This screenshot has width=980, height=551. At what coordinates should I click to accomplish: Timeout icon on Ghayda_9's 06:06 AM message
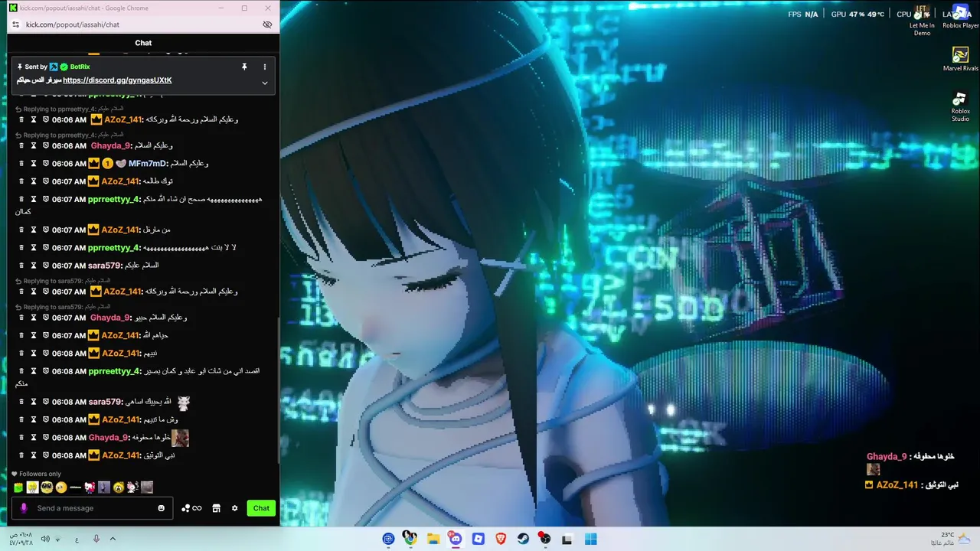click(x=34, y=145)
